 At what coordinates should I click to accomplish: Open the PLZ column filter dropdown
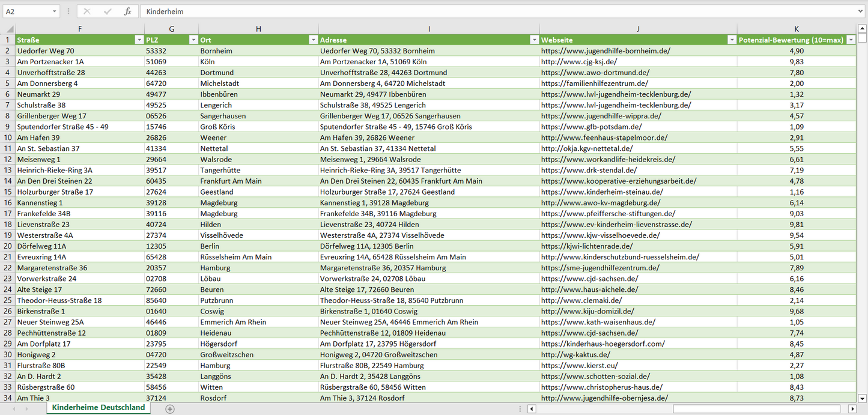[193, 40]
